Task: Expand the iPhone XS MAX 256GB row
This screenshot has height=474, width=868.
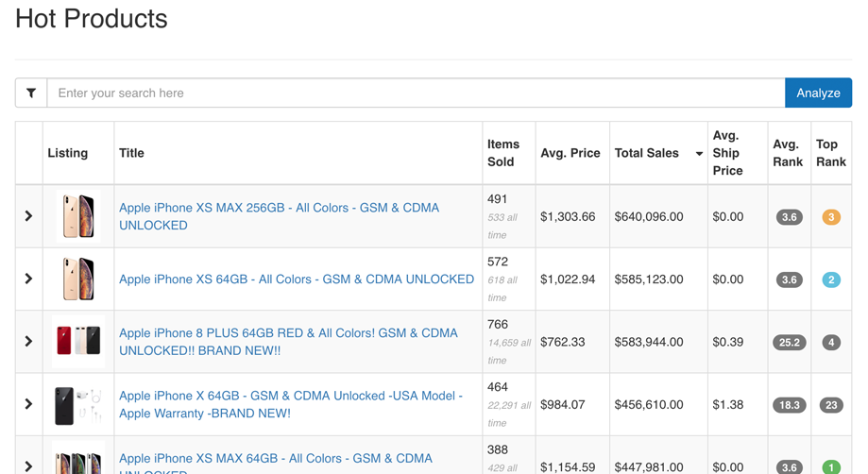Action: click(28, 216)
